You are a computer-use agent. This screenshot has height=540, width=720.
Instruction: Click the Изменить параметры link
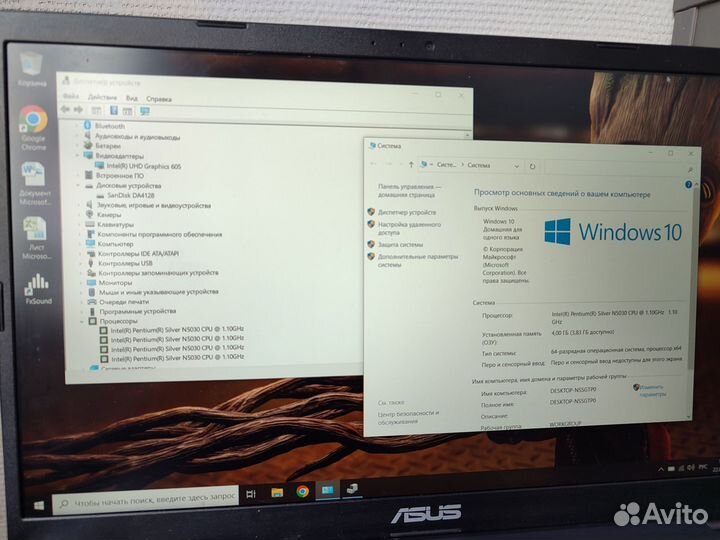click(652, 391)
